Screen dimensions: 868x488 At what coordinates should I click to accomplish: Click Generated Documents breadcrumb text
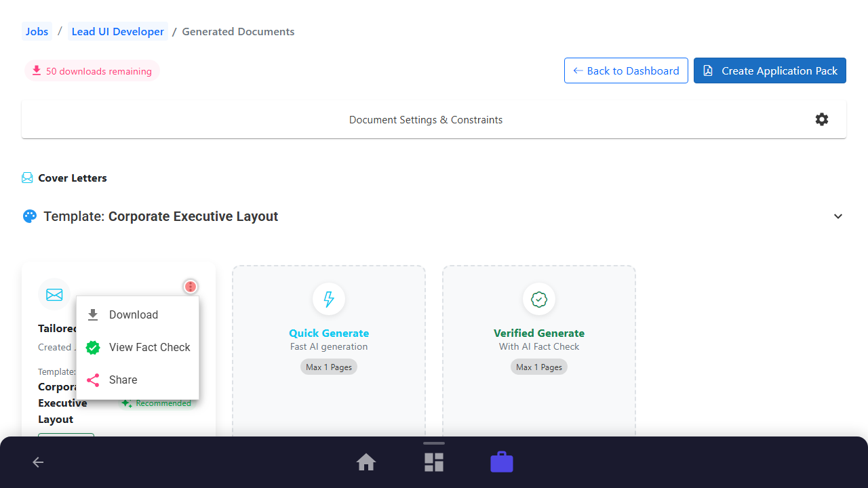click(238, 31)
